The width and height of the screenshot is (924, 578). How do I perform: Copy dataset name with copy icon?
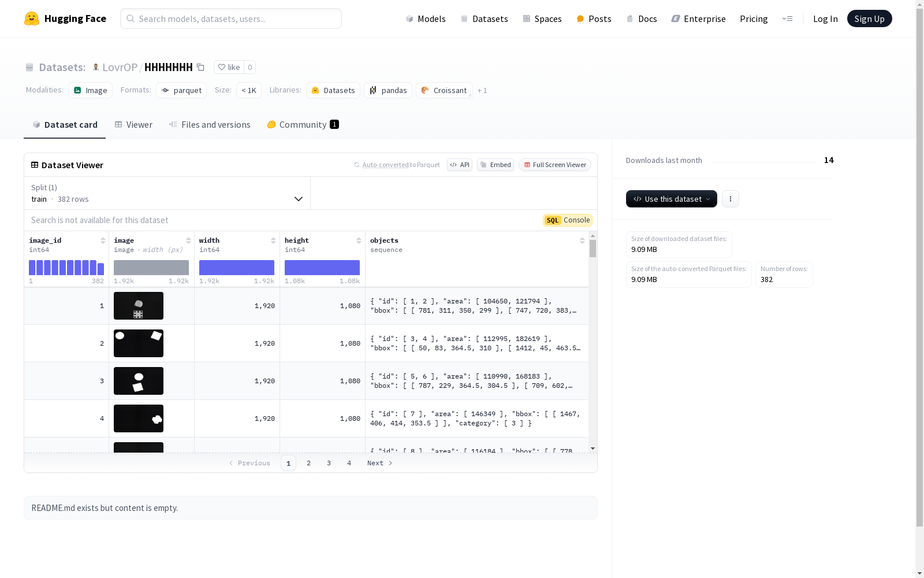pos(200,67)
